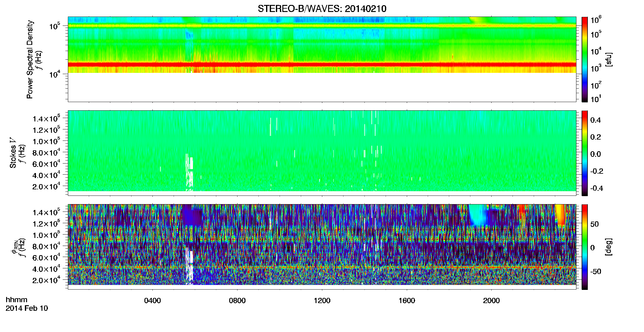Select the "[sfu]" color bar unit label
The height and width of the screenshot is (332, 644).
pyautogui.click(x=609, y=59)
